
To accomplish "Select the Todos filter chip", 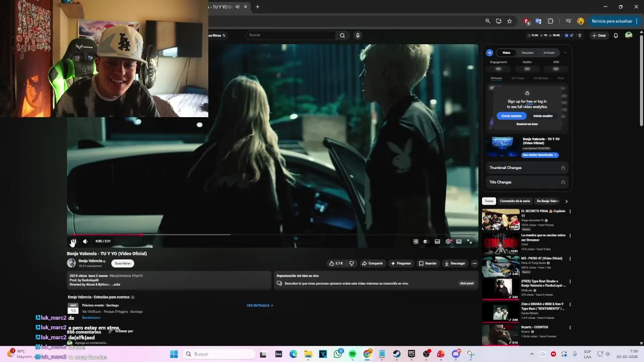I will (489, 201).
